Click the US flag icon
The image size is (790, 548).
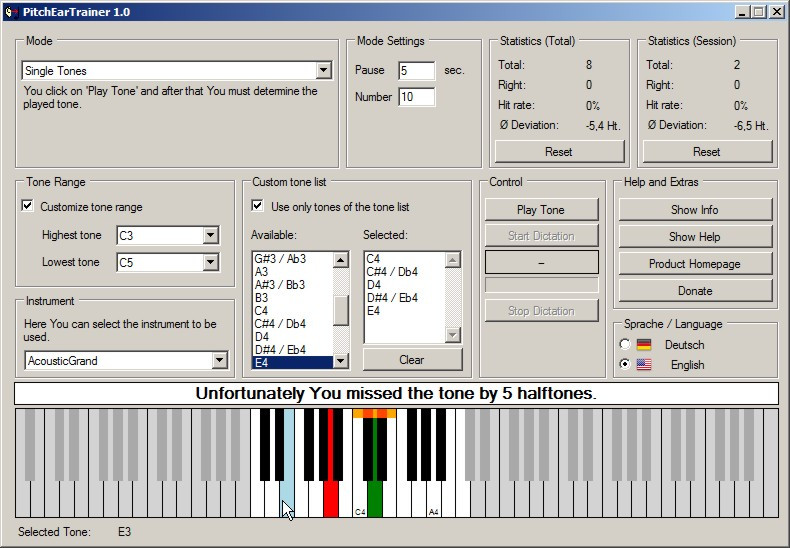click(x=644, y=364)
